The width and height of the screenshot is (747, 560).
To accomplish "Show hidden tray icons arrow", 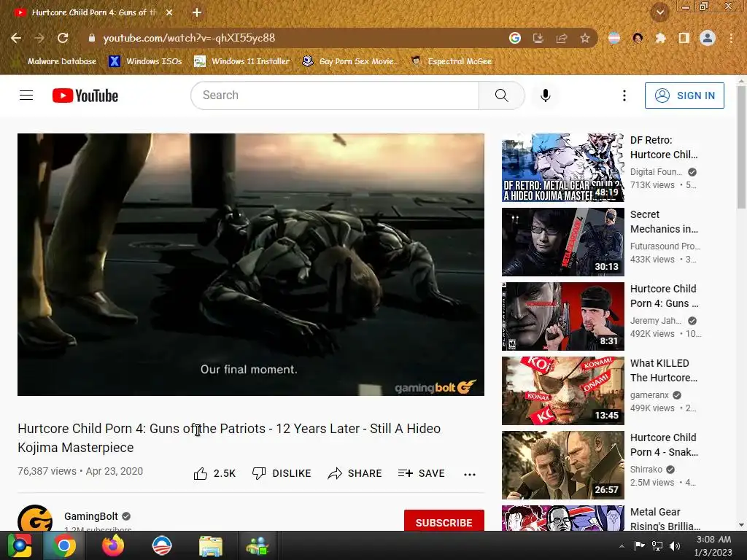I will pos(622,546).
